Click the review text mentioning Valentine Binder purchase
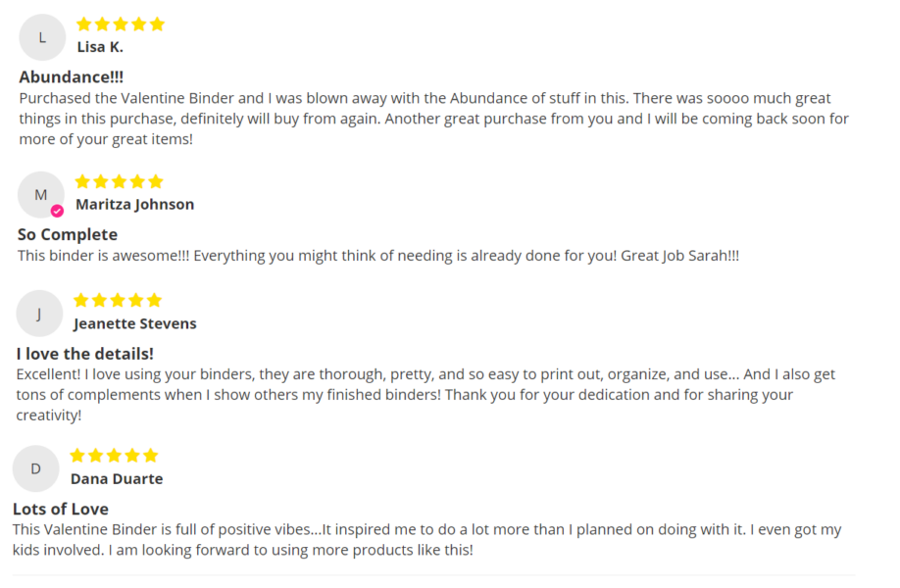The width and height of the screenshot is (900, 588). click(x=434, y=119)
